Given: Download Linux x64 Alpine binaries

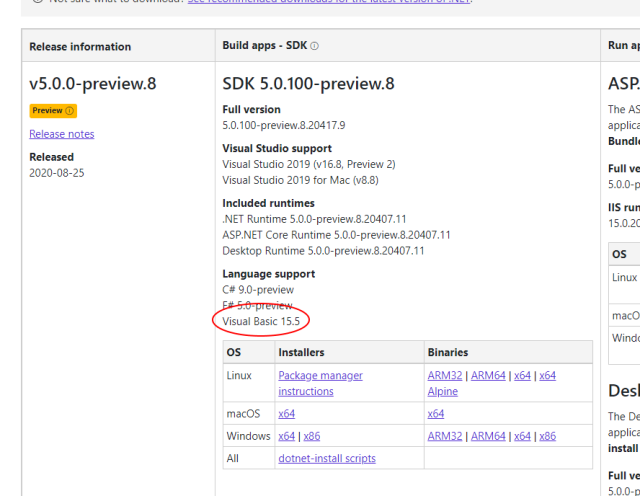Looking at the screenshot, I should point(547,375).
